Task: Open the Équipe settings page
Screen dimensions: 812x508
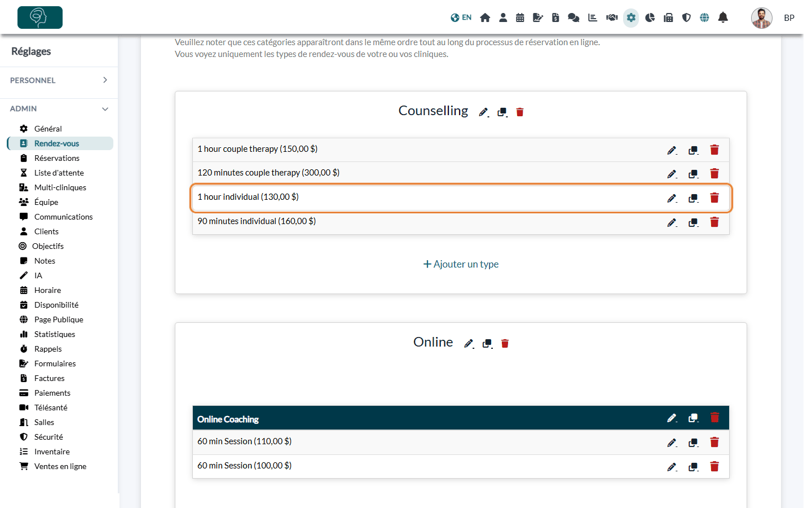Action: (x=46, y=202)
